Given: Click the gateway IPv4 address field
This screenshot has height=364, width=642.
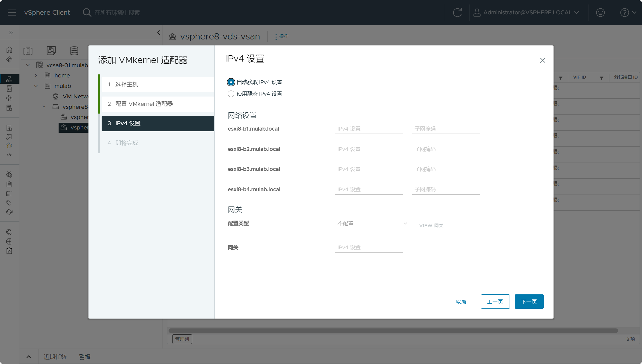Looking at the screenshot, I should [369, 247].
